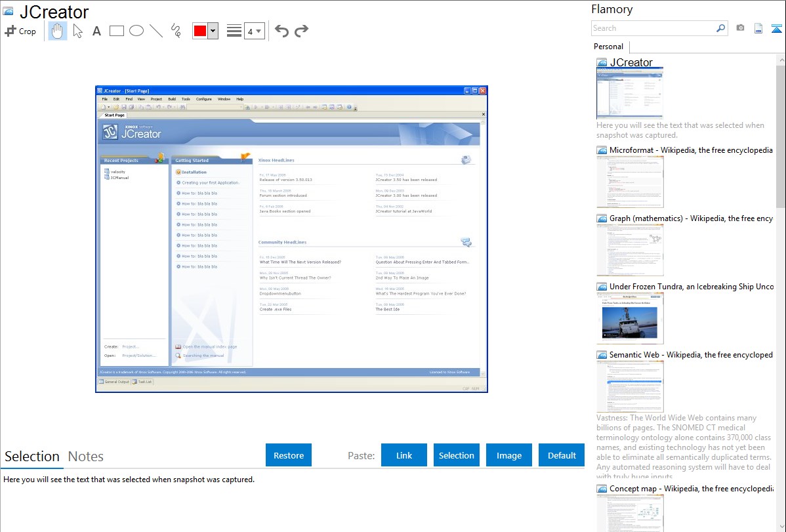Click the document page icon in Flamory panel

[758, 28]
